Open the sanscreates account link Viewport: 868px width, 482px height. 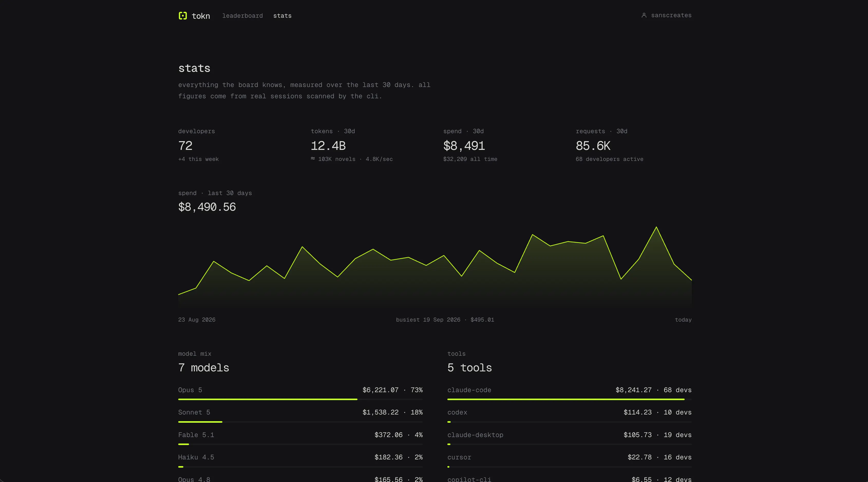(x=666, y=15)
